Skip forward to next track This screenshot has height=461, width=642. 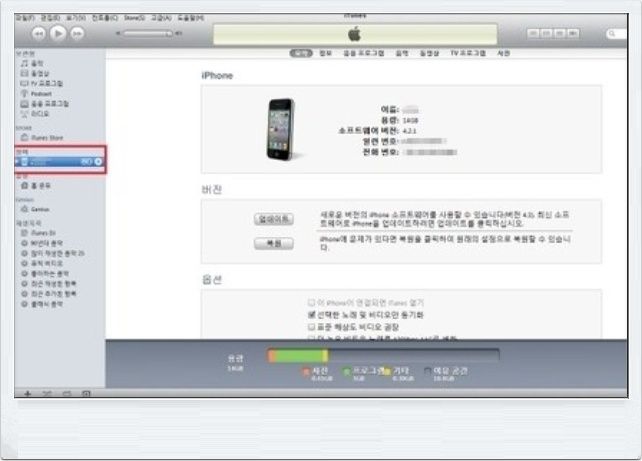coord(77,34)
